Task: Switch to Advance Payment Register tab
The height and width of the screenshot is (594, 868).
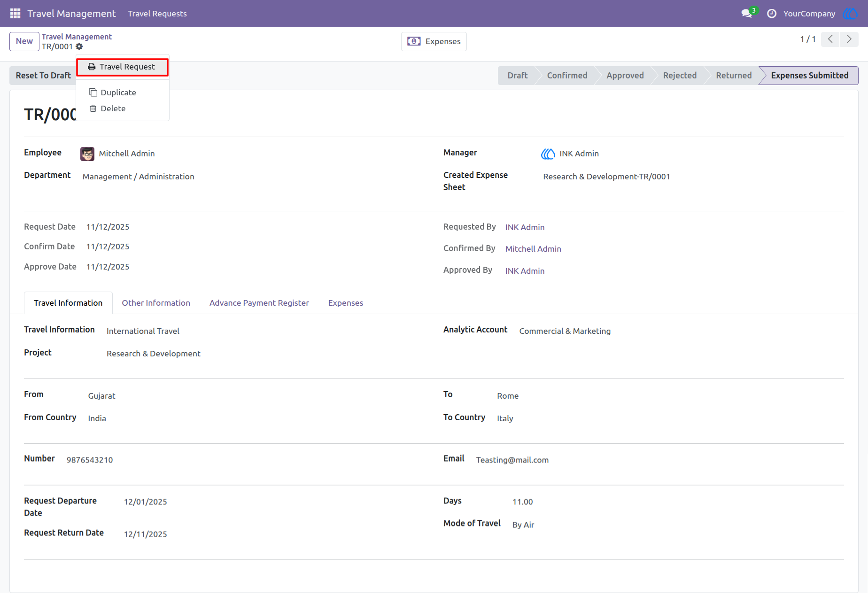Action: (259, 303)
